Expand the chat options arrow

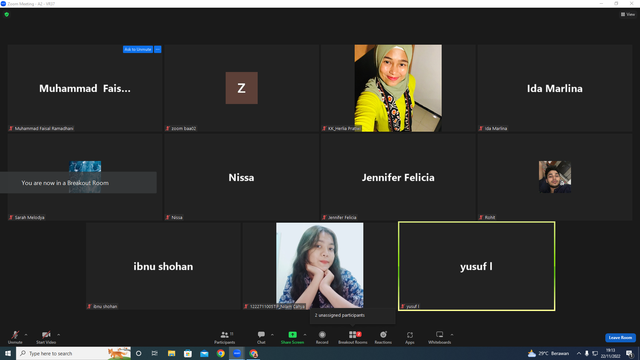coord(272,335)
